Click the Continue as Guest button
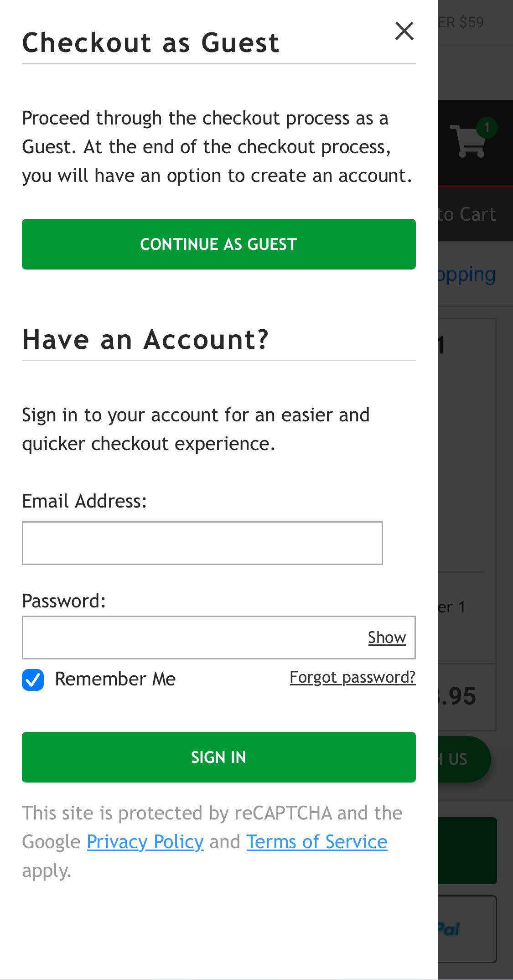Viewport: 513px width, 980px height. (x=218, y=244)
